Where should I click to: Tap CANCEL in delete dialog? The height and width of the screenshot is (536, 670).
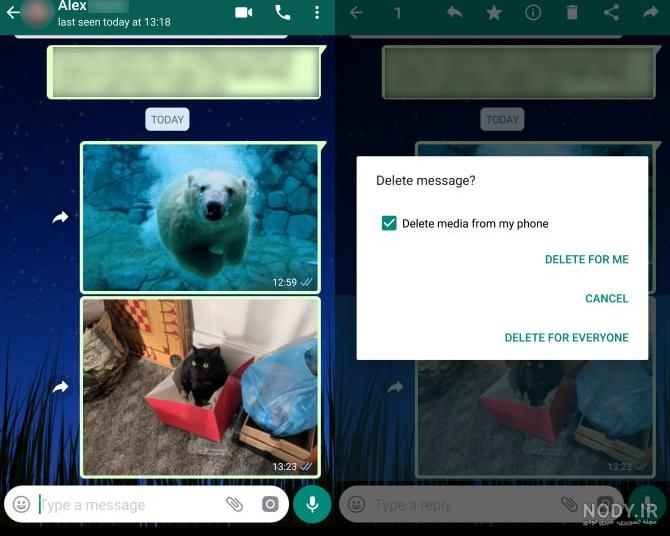[607, 298]
